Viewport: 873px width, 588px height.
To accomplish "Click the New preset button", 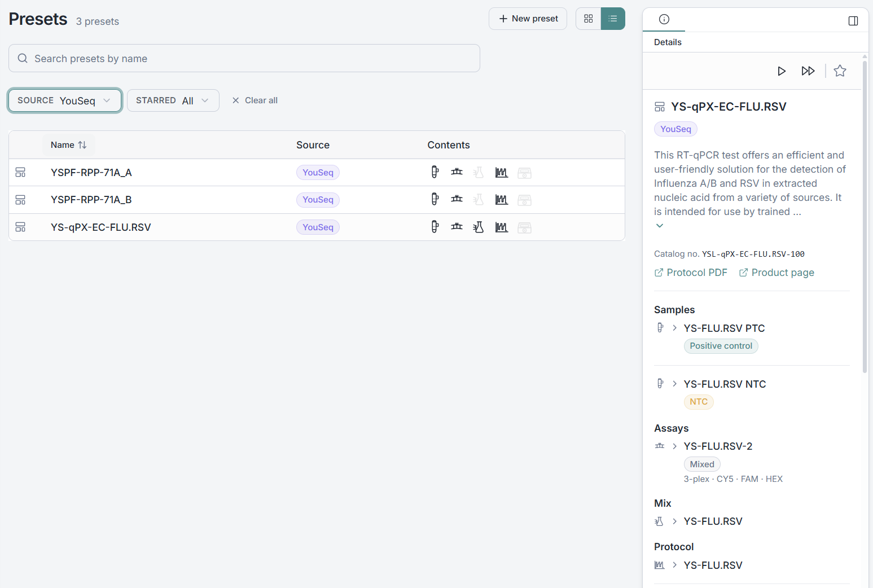I will (528, 19).
